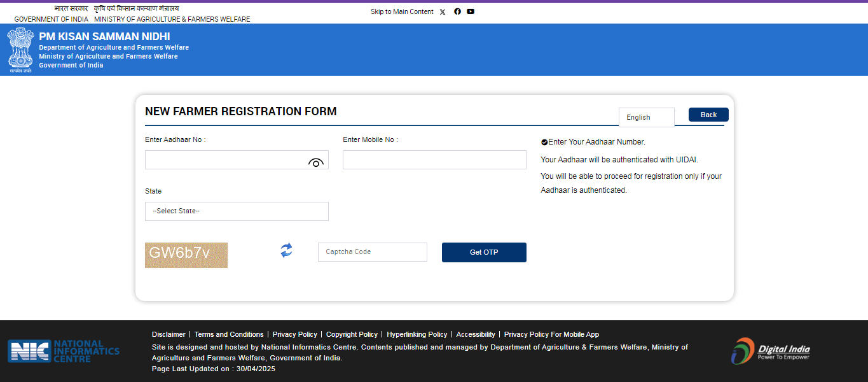Open the Accessibility footer link
This screenshot has width=868, height=382.
pyautogui.click(x=476, y=334)
